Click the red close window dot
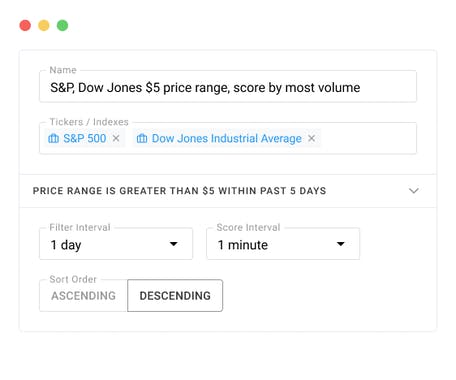The width and height of the screenshot is (456, 380). coord(25,25)
